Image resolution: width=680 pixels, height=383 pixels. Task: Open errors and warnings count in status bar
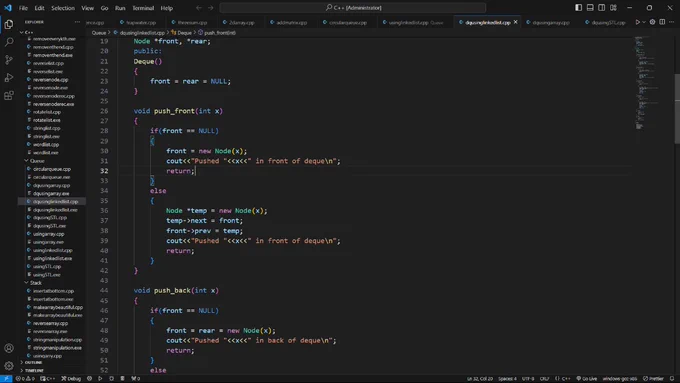coord(25,379)
